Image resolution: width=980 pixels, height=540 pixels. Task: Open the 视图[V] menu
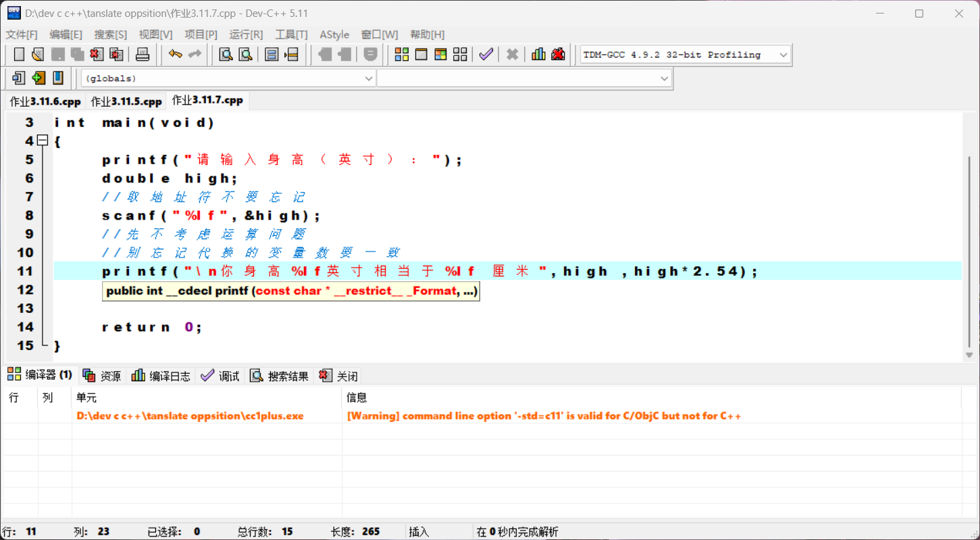click(x=155, y=34)
